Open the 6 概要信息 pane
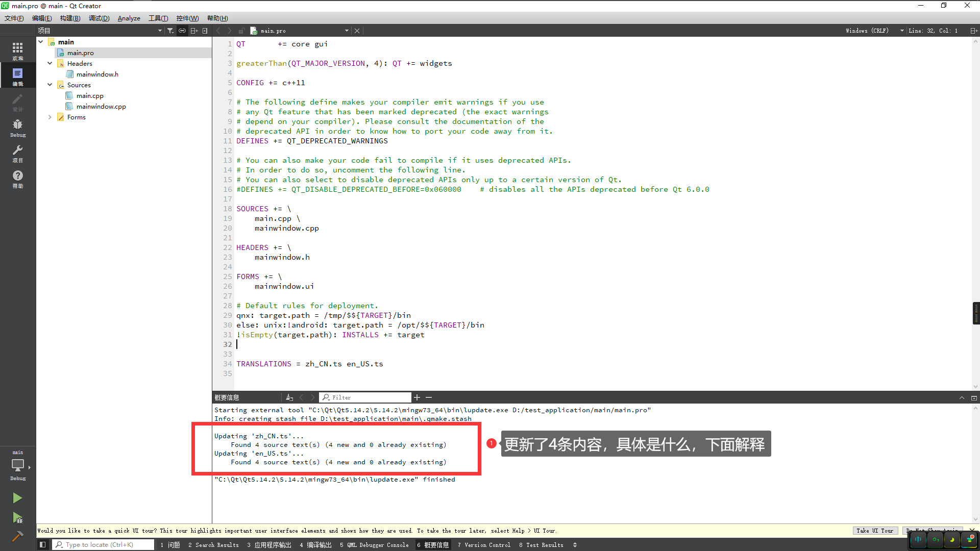Viewport: 980px width, 551px height. tap(433, 545)
